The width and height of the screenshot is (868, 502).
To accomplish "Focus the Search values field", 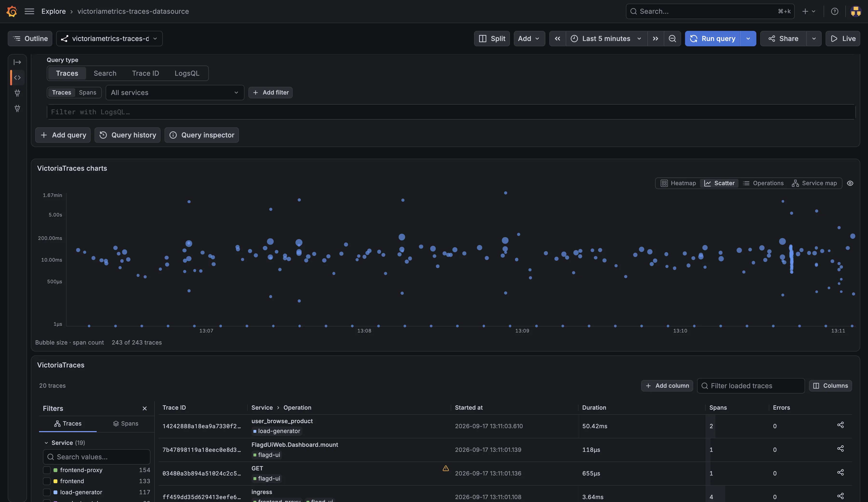I will coord(96,457).
